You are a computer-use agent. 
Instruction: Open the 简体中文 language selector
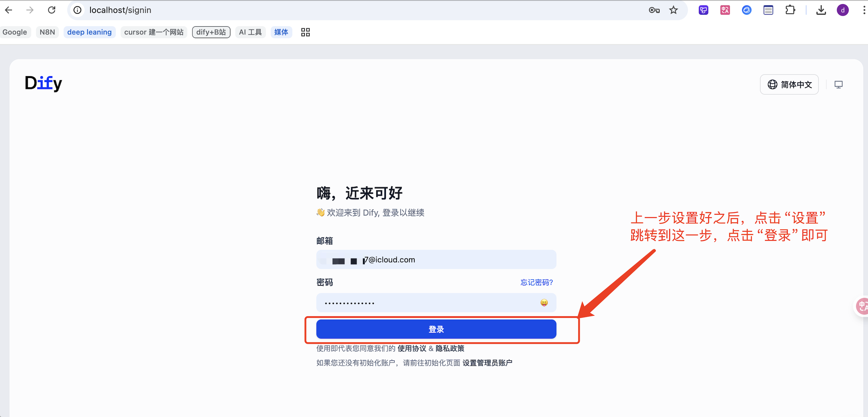coord(789,84)
